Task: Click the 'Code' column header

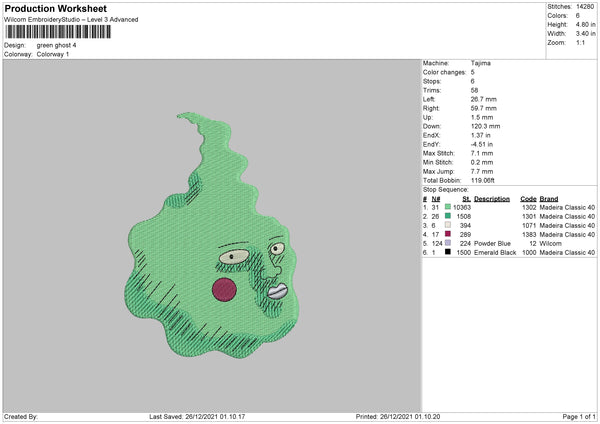Action: 528,199
